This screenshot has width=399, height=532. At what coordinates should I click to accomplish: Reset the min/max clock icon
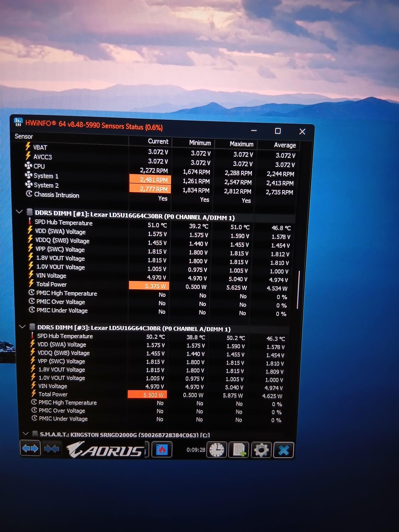coord(217,450)
